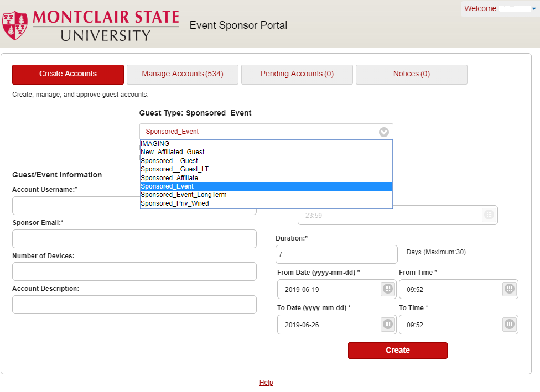
Task: Click the picker icon beside the 23:59 field
Action: click(488, 215)
